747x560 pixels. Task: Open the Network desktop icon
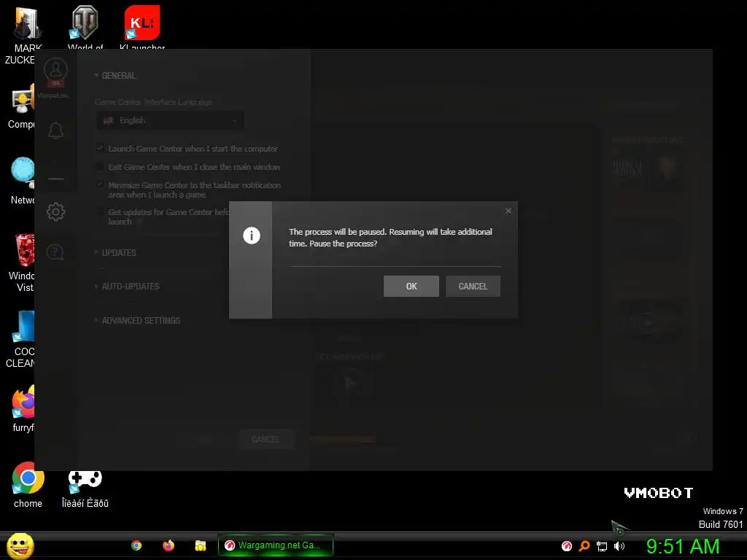22,182
